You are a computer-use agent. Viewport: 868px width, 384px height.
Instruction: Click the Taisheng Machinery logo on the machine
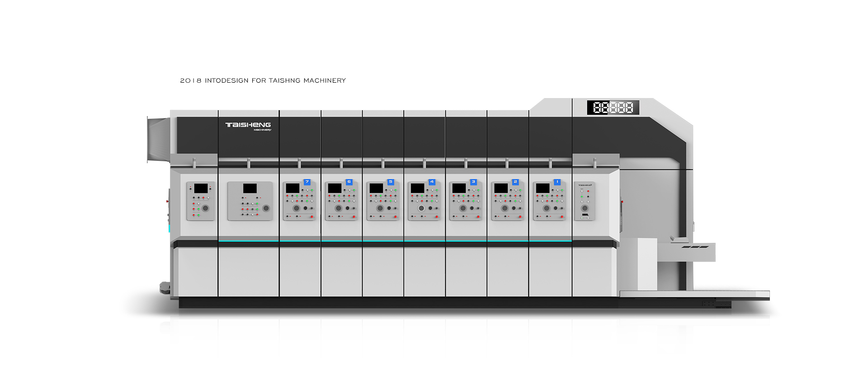(x=248, y=126)
